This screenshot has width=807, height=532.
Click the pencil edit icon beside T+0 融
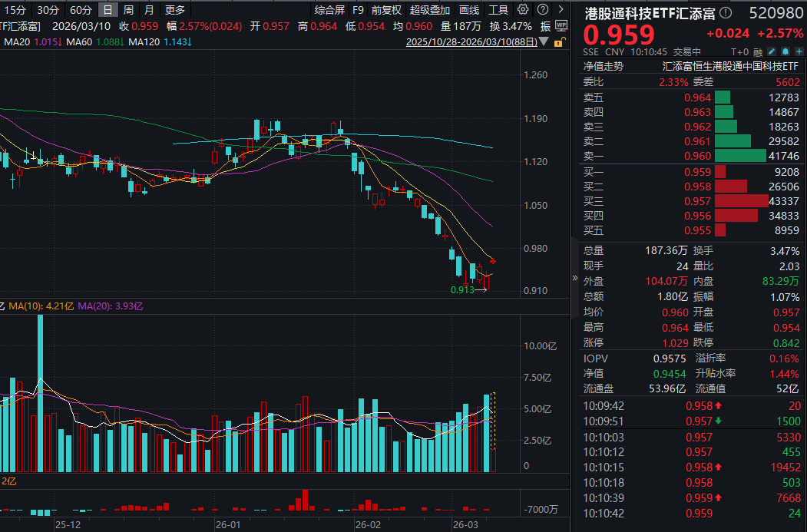pos(772,51)
